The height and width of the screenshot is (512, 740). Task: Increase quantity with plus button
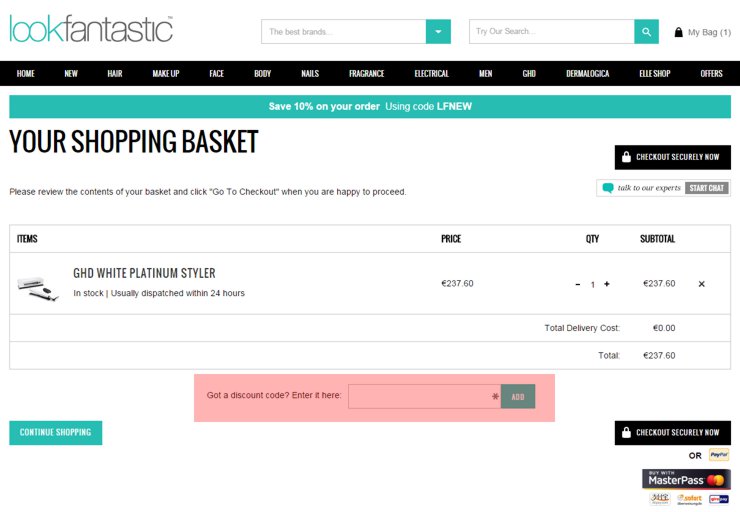click(606, 284)
